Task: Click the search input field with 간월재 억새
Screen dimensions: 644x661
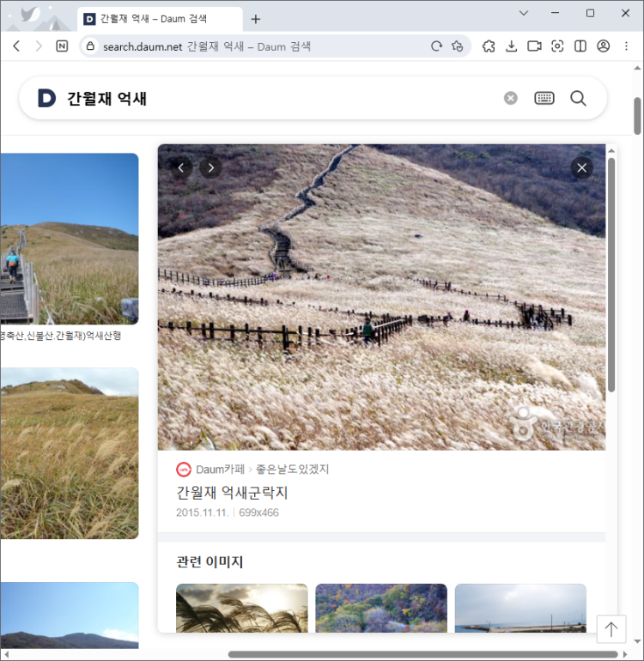Action: click(275, 99)
